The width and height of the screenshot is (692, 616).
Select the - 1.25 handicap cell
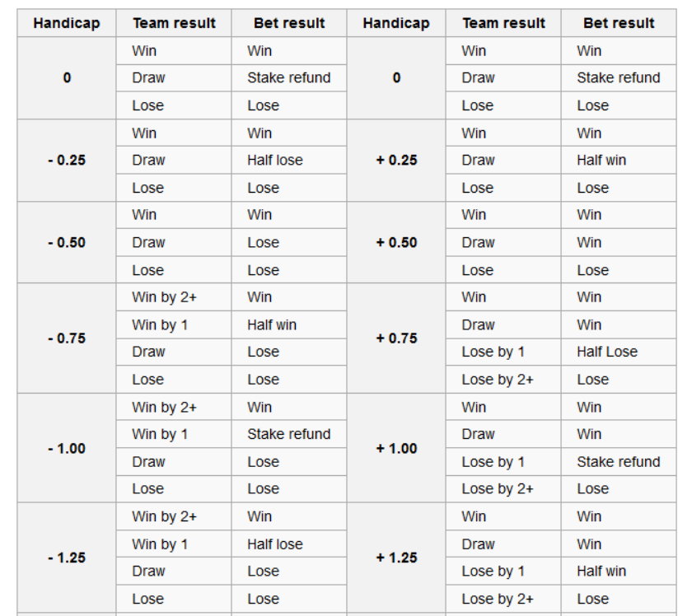(x=67, y=558)
